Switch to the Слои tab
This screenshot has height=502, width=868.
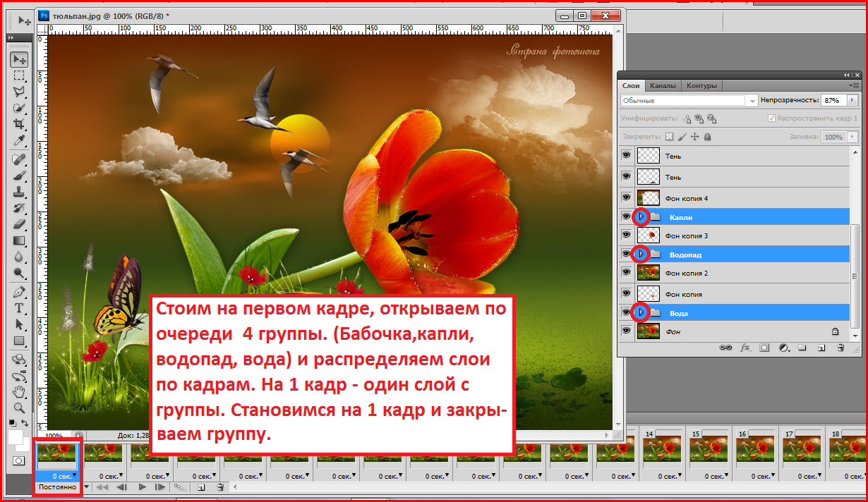pyautogui.click(x=632, y=85)
